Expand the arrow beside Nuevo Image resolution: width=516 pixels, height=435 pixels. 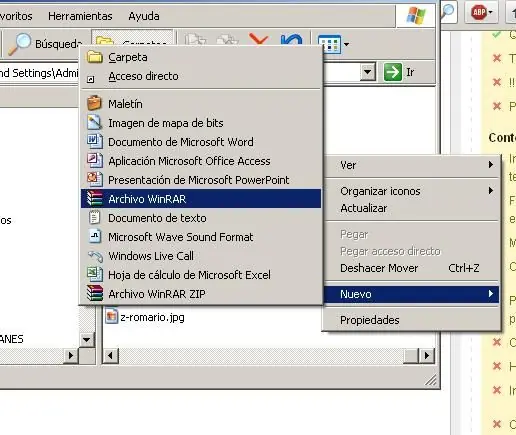click(491, 294)
